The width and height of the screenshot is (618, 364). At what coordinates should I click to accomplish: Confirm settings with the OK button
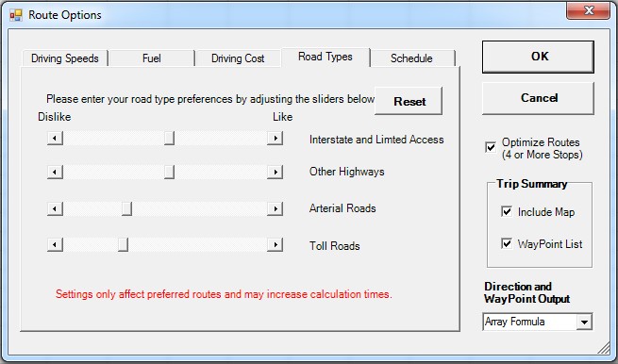coord(538,57)
